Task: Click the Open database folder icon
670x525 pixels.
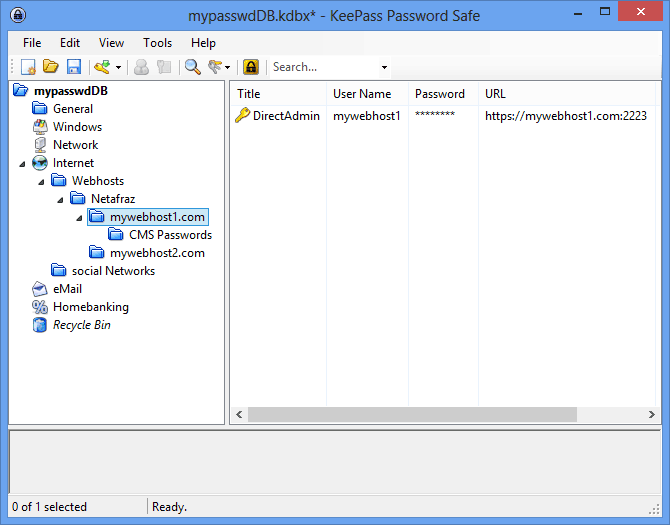Action: point(51,67)
